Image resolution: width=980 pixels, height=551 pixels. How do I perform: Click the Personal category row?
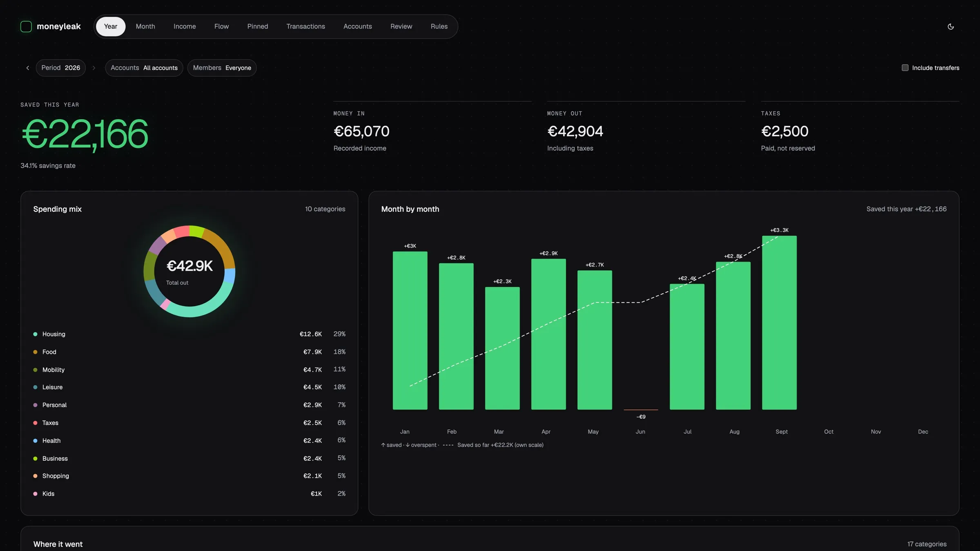pos(189,405)
